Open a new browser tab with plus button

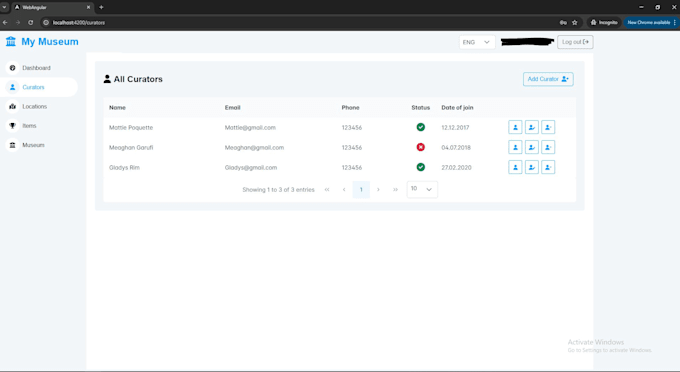101,7
